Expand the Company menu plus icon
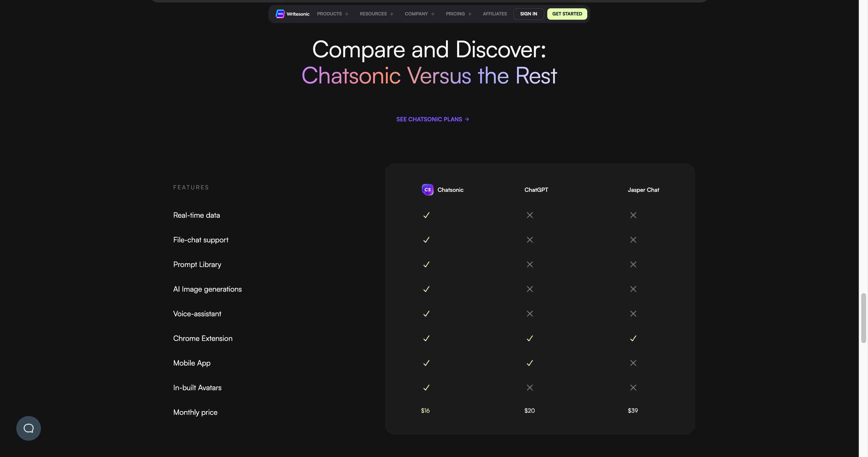 pyautogui.click(x=433, y=14)
